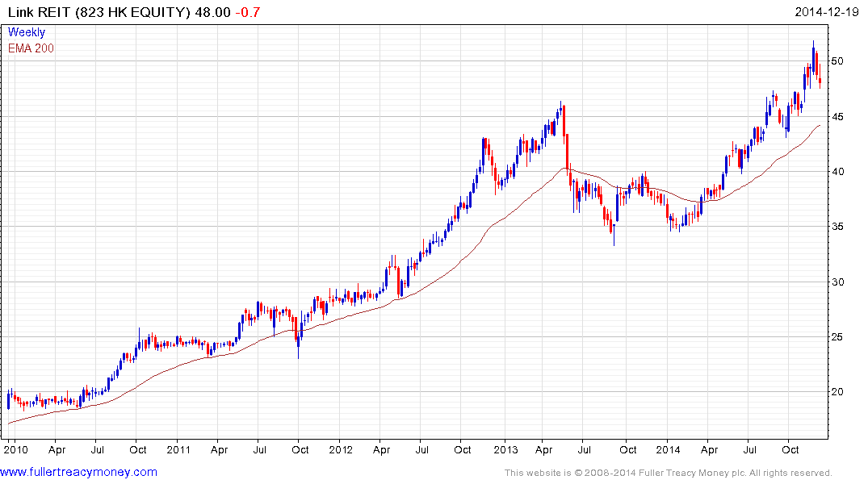The width and height of the screenshot is (868, 484).
Task: Select the 45 price axis label
Action: pyautogui.click(x=837, y=117)
